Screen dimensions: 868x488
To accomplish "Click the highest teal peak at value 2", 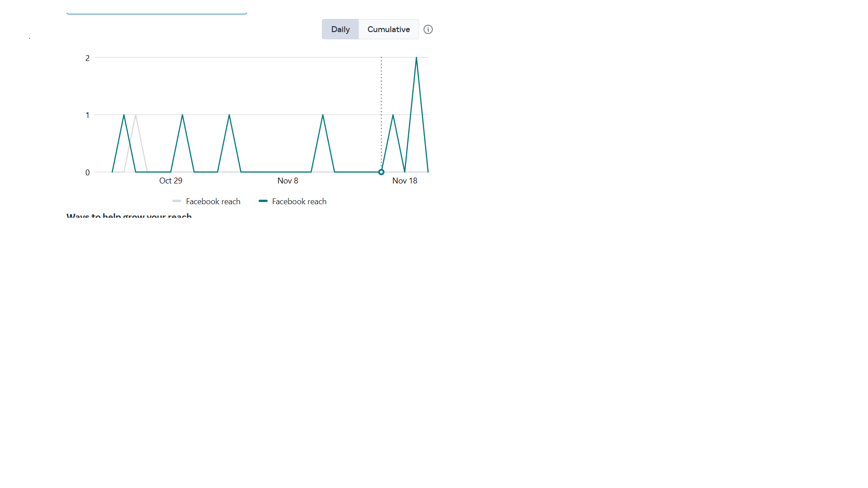I will tap(416, 58).
